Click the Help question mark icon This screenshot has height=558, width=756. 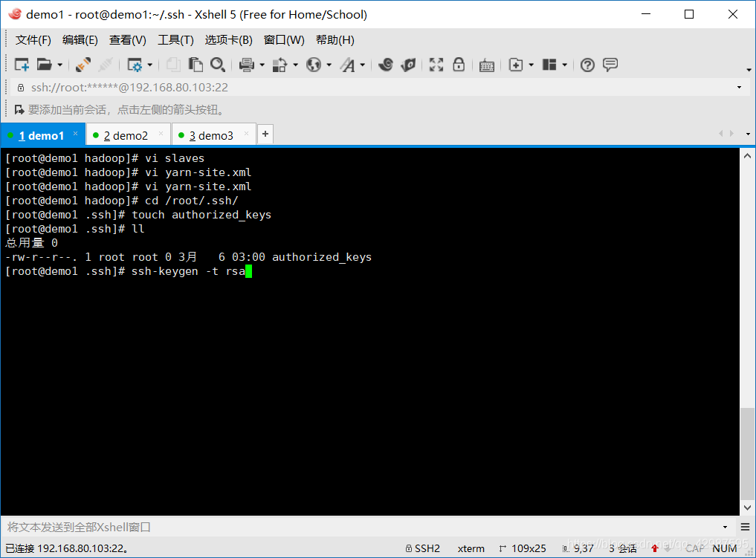click(x=587, y=65)
